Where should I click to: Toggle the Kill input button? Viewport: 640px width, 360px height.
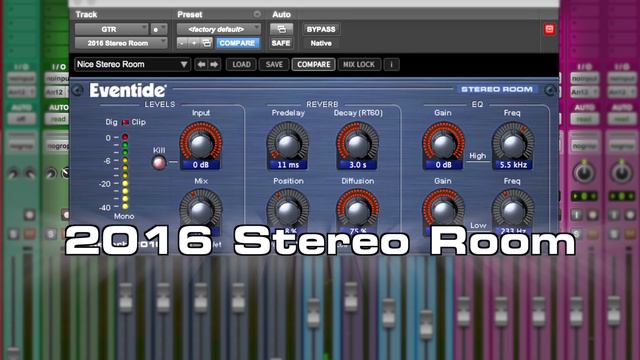click(159, 163)
